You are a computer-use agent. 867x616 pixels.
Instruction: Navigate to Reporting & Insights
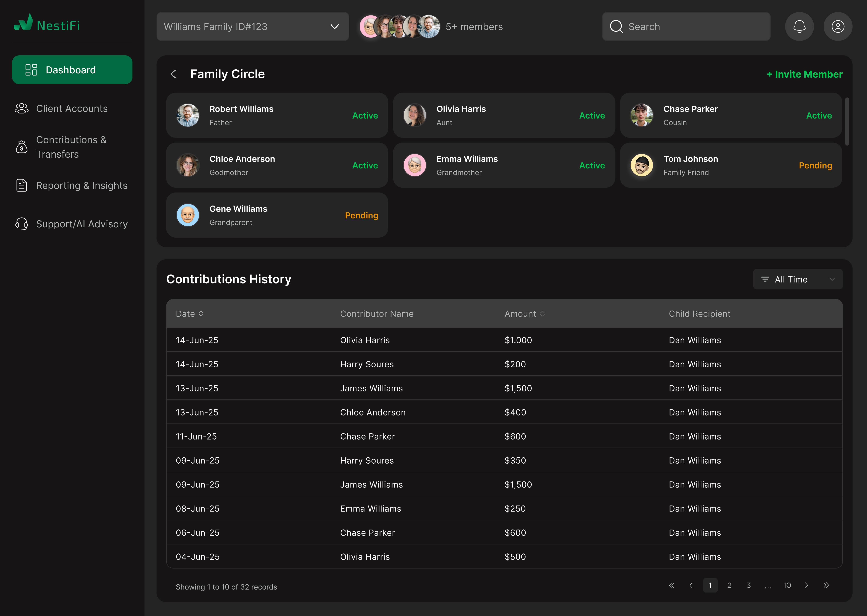[82, 185]
